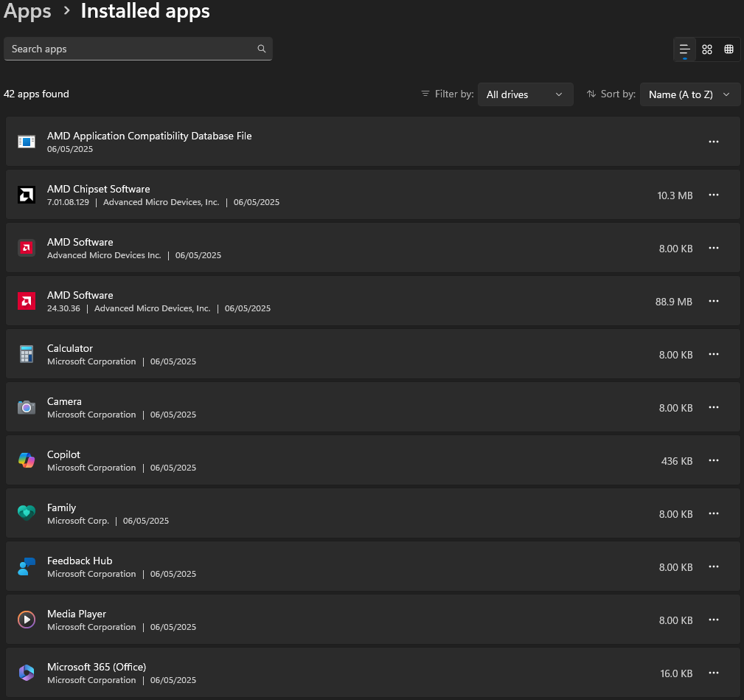Viewport: 744px width, 700px height.
Task: Click the Microsoft Corp. publisher text
Action: coord(78,521)
